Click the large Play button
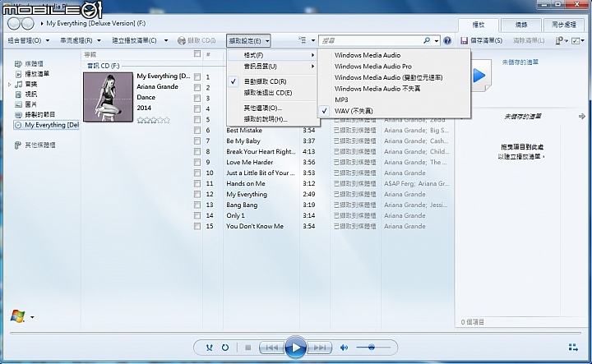 296,348
